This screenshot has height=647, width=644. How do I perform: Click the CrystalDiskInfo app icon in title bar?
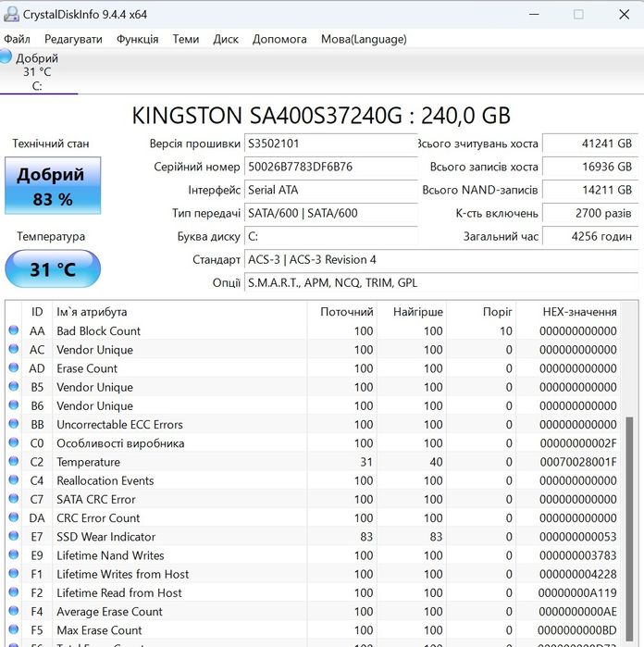pyautogui.click(x=11, y=14)
